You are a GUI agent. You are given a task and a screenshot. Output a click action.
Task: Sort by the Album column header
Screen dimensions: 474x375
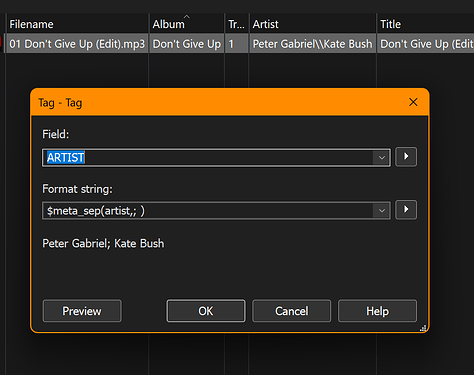tap(187, 24)
